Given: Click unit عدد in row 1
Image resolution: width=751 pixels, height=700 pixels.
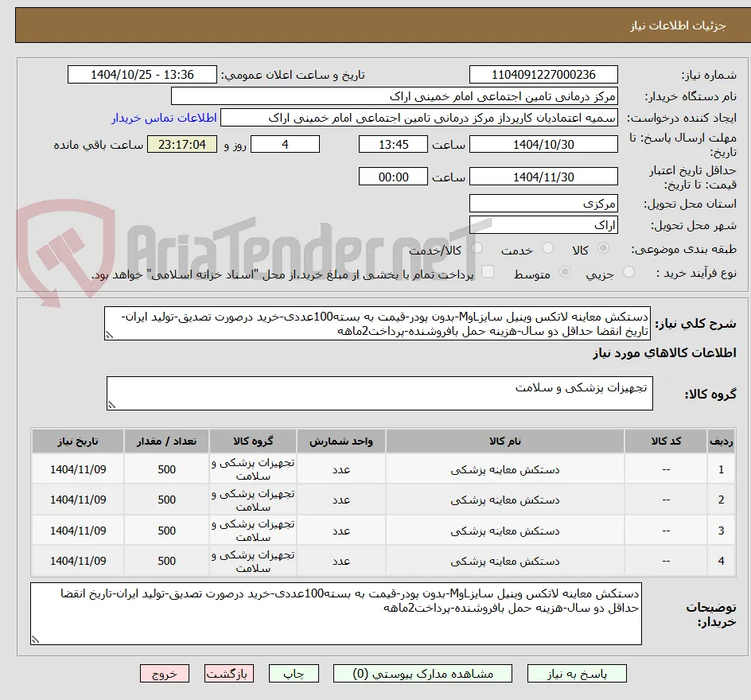Looking at the screenshot, I should coord(341,469).
